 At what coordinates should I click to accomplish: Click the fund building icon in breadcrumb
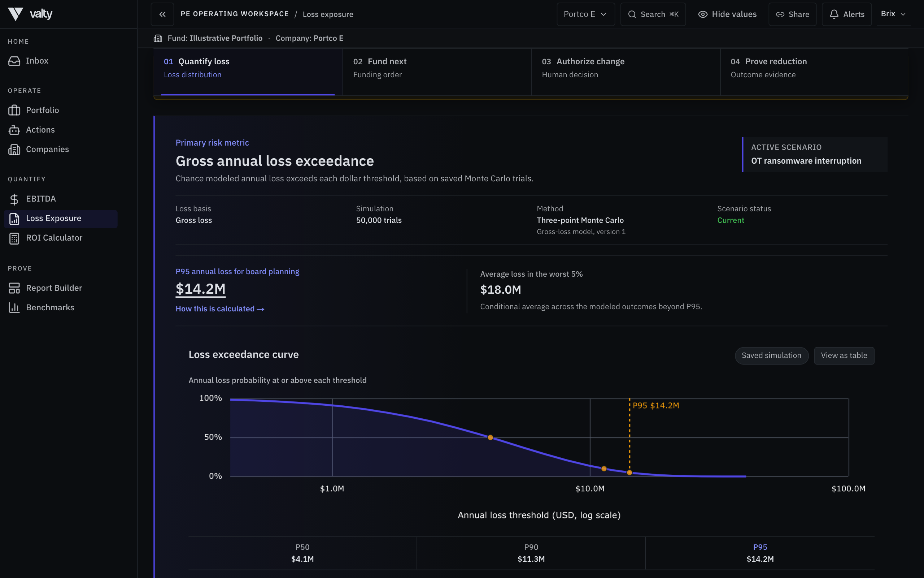[x=158, y=38]
